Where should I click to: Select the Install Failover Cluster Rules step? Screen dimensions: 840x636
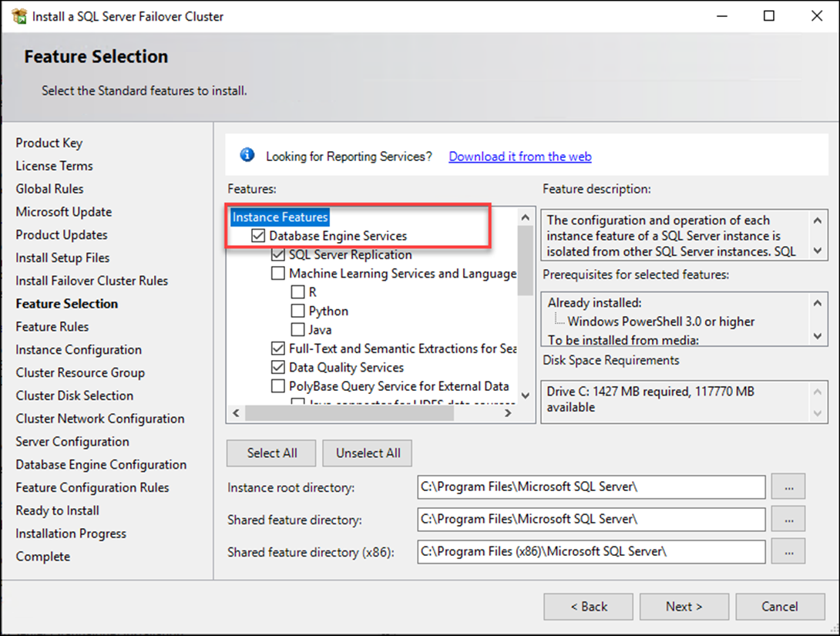pyautogui.click(x=92, y=281)
